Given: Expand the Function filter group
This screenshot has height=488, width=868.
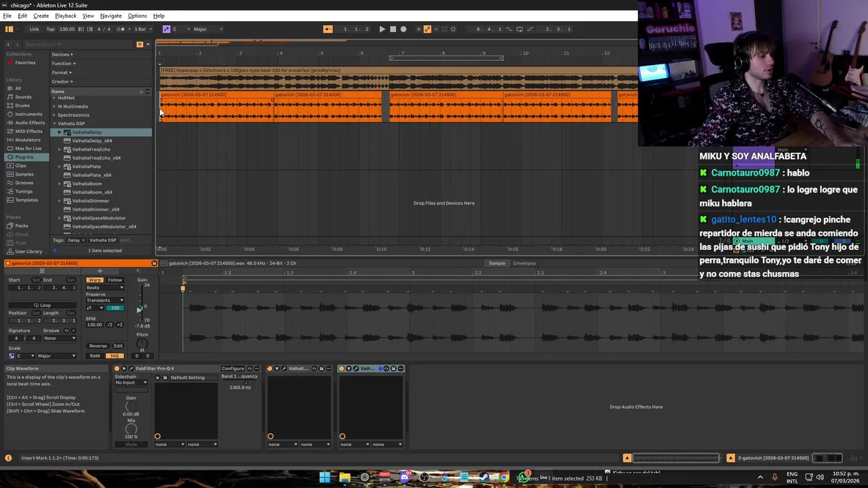Looking at the screenshot, I should (64, 64).
